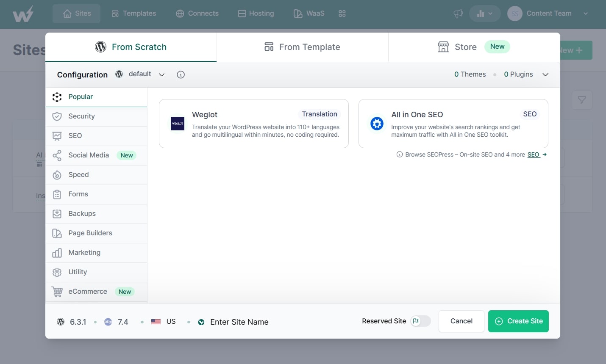The height and width of the screenshot is (364, 606).
Task: Select the Utility category
Action: pyautogui.click(x=96, y=272)
